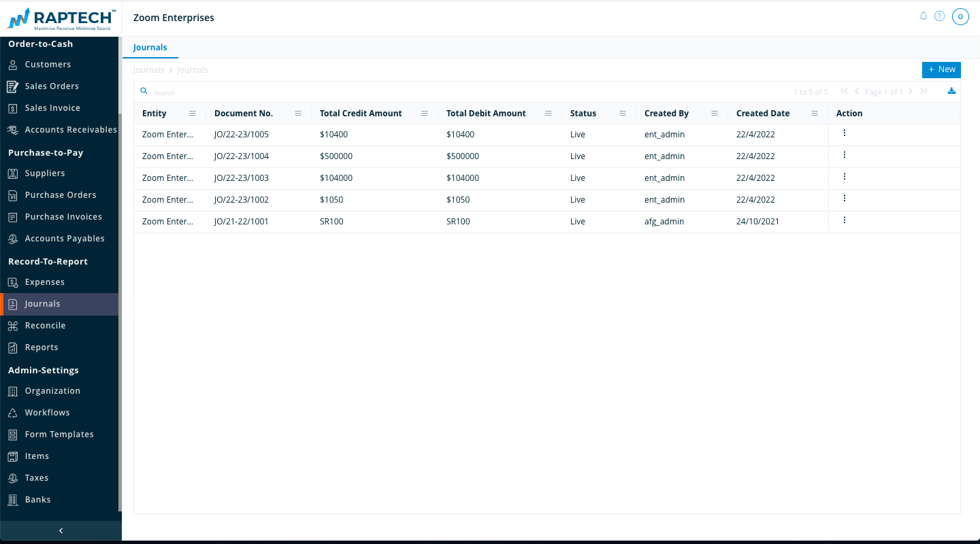The height and width of the screenshot is (544, 980).
Task: Click the Reconcile sidebar icon
Action: click(13, 326)
